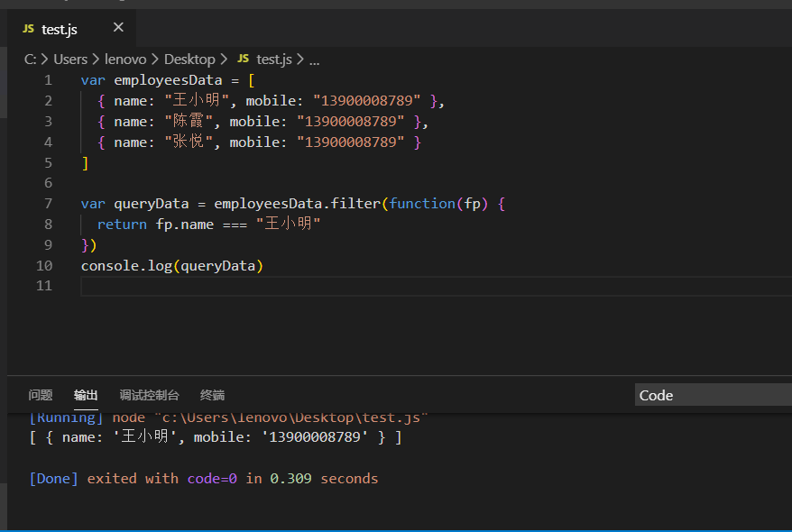Select the 输出 panel tab
792x532 pixels.
(x=86, y=395)
